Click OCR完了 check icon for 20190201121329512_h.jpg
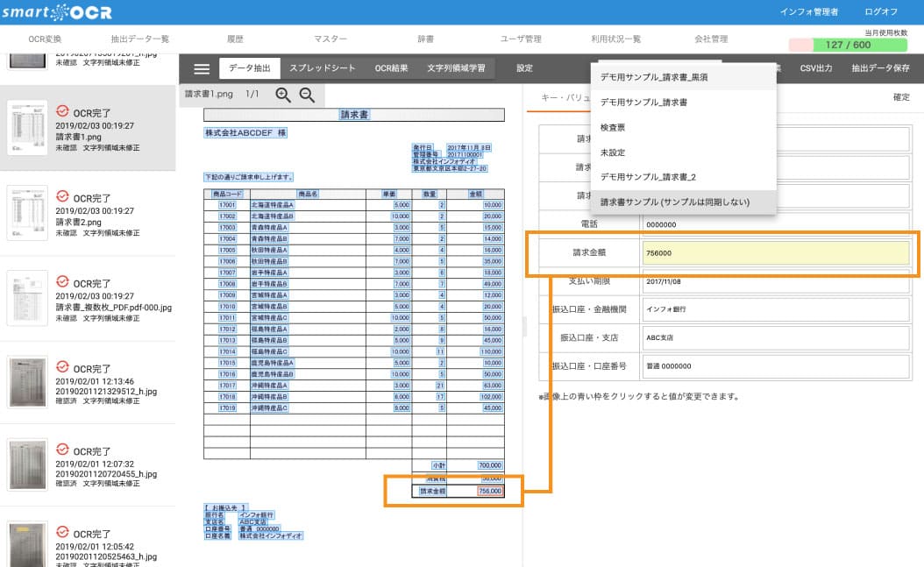Screen dimensions: 924x567 [62, 367]
